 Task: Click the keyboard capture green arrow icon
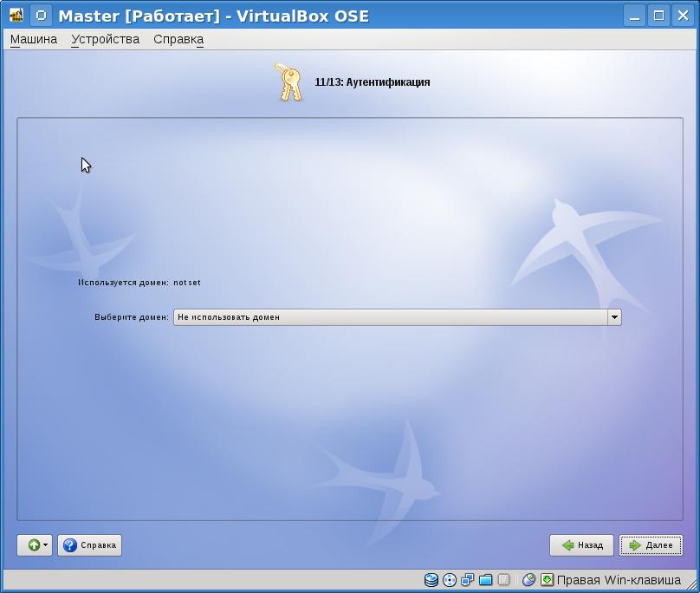547,580
